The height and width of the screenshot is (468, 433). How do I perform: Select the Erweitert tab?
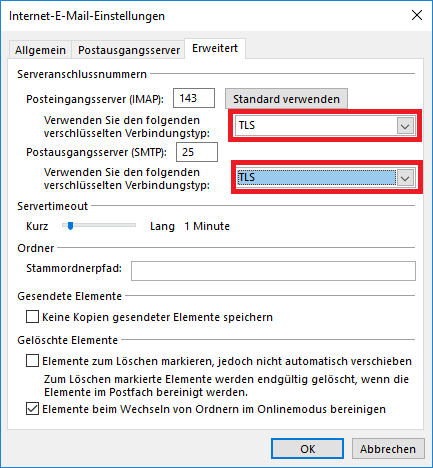point(215,48)
